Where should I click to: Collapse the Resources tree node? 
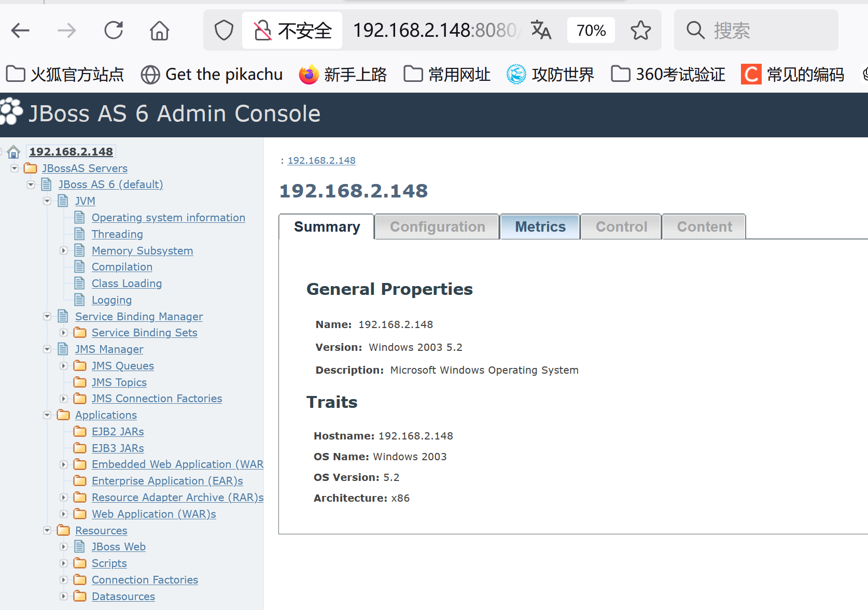[47, 531]
